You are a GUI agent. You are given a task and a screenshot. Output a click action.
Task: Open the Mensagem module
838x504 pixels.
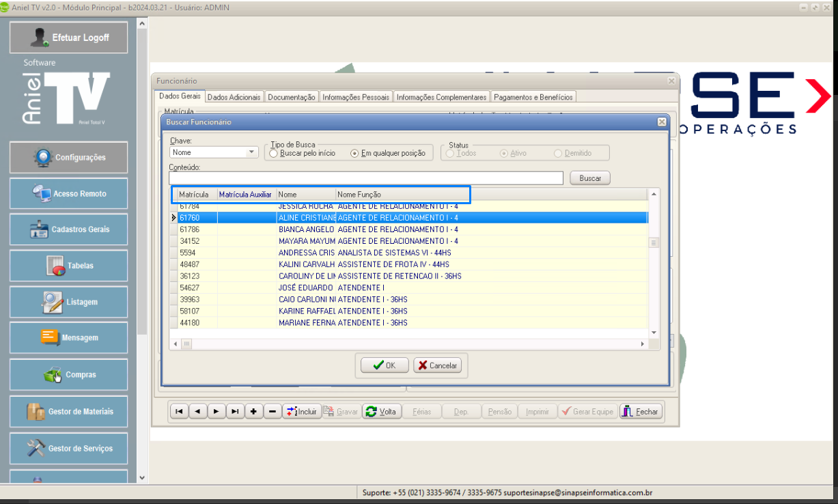68,337
